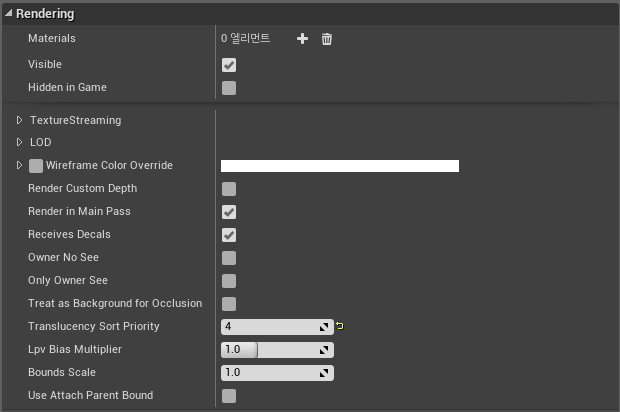Click the Lpv Bias Multiplier slider field
The width and height of the screenshot is (620, 412).
pyautogui.click(x=277, y=350)
